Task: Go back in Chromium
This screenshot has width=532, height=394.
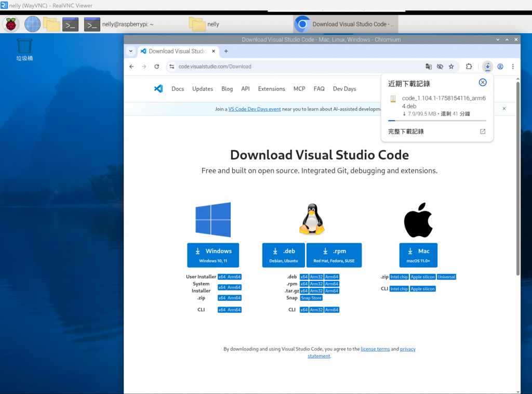Action: [x=131, y=67]
